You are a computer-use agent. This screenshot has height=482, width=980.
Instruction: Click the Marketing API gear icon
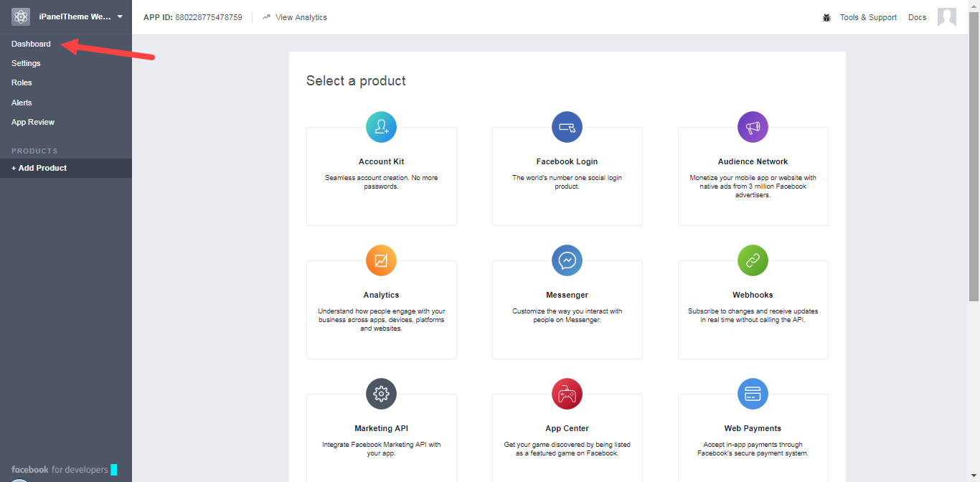click(381, 394)
